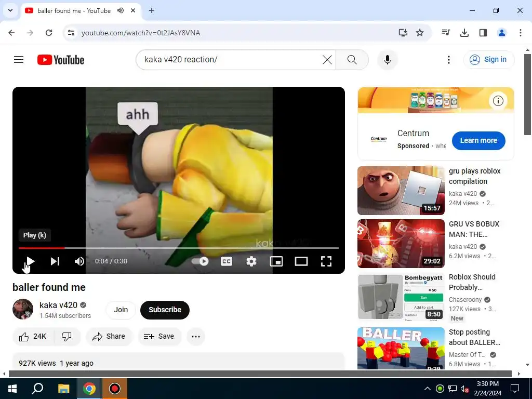The width and height of the screenshot is (532, 399).
Task: Show hidden system tray icons
Action: tap(428, 389)
